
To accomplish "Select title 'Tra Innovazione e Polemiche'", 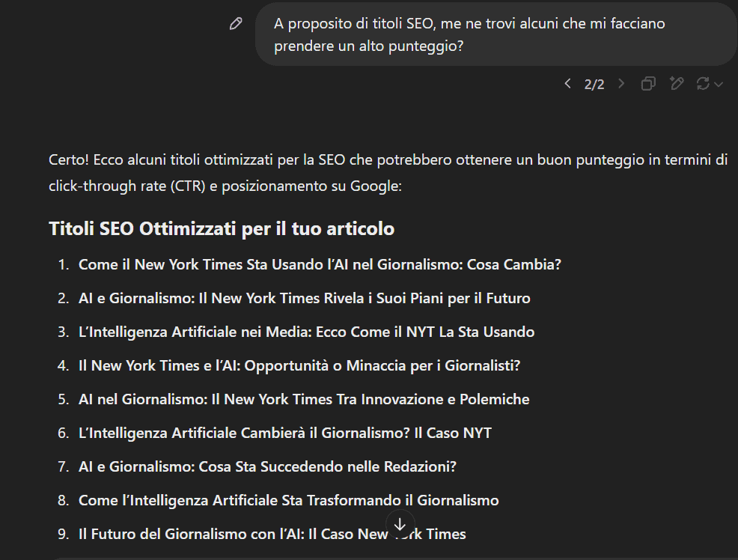I will tap(433, 400).
